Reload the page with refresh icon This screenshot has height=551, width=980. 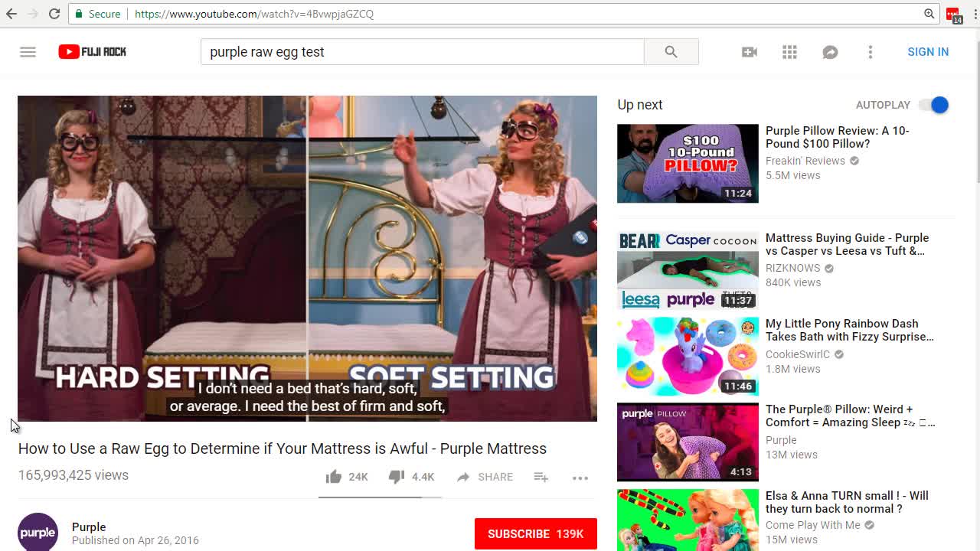coord(54,14)
